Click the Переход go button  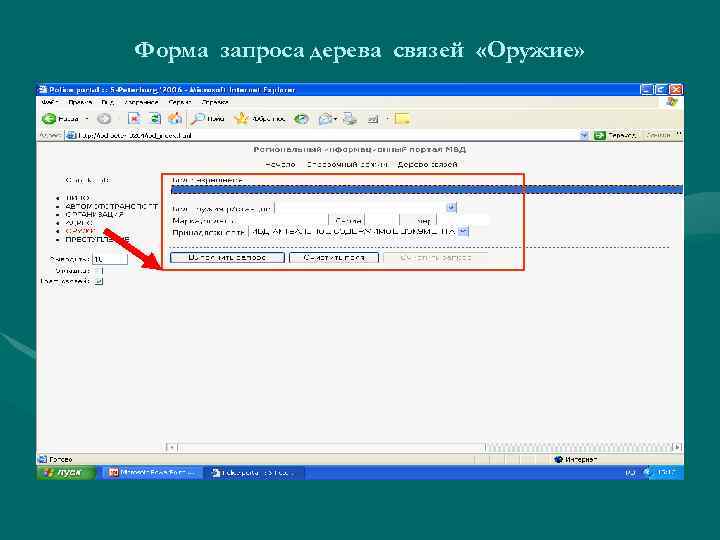[x=615, y=135]
